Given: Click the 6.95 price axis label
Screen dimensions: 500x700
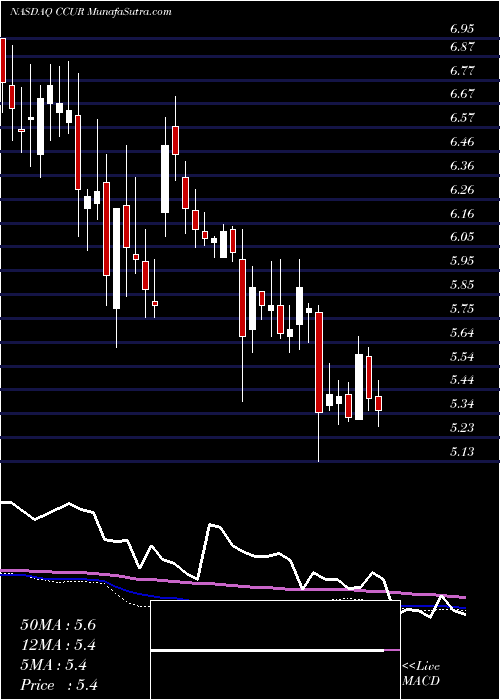Looking at the screenshot, I should 462,29.
